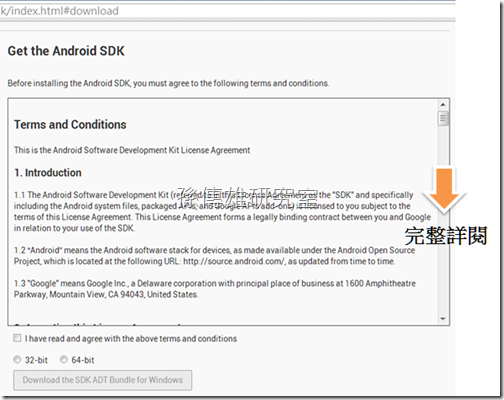Click the paragraph starting 1.3 "Google" means
The width and height of the screenshot is (504, 400).
coord(215,289)
